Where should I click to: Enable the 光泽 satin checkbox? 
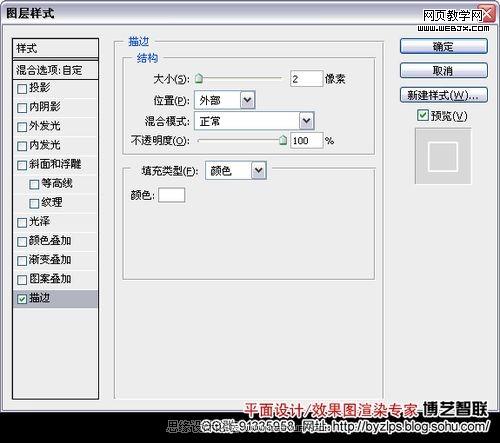(22, 222)
